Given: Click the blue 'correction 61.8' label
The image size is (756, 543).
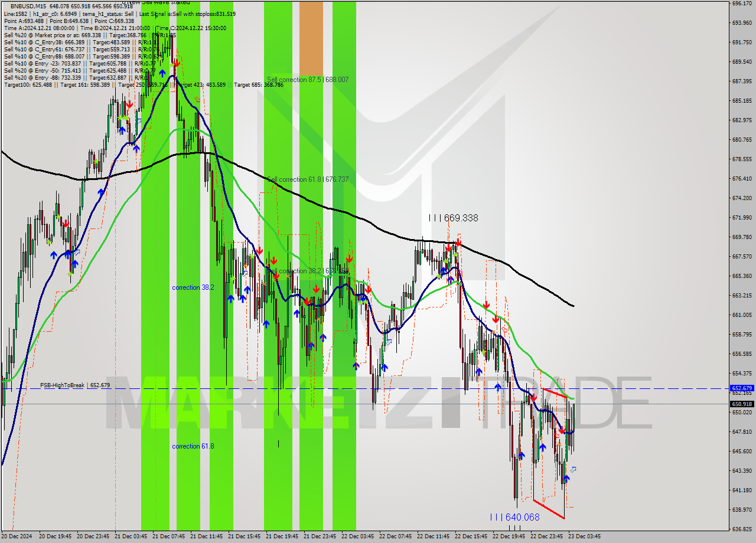Looking at the screenshot, I should coord(193,446).
